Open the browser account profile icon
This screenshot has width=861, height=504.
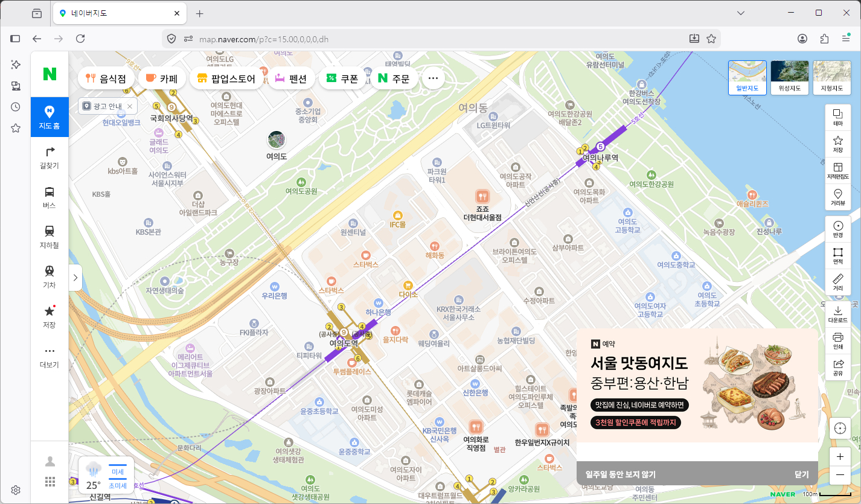click(802, 39)
